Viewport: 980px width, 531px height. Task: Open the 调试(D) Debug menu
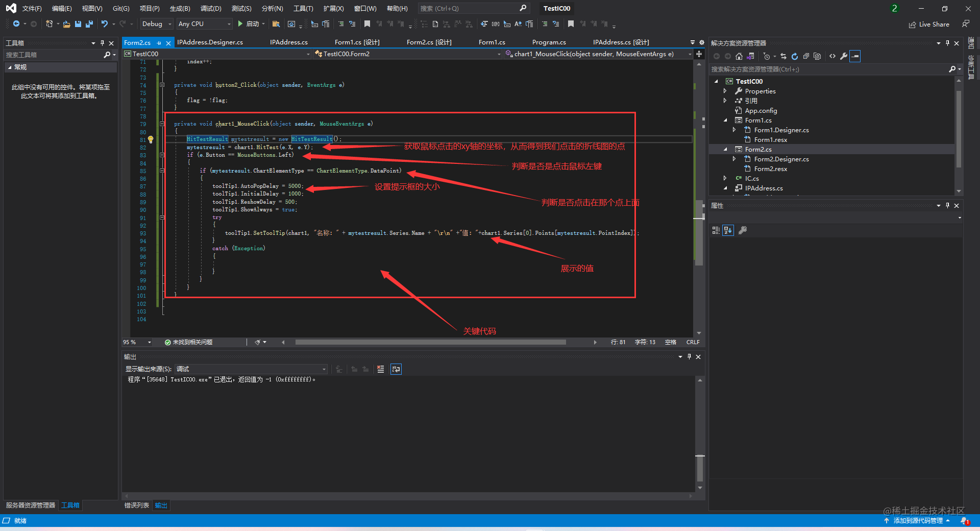[211, 9]
